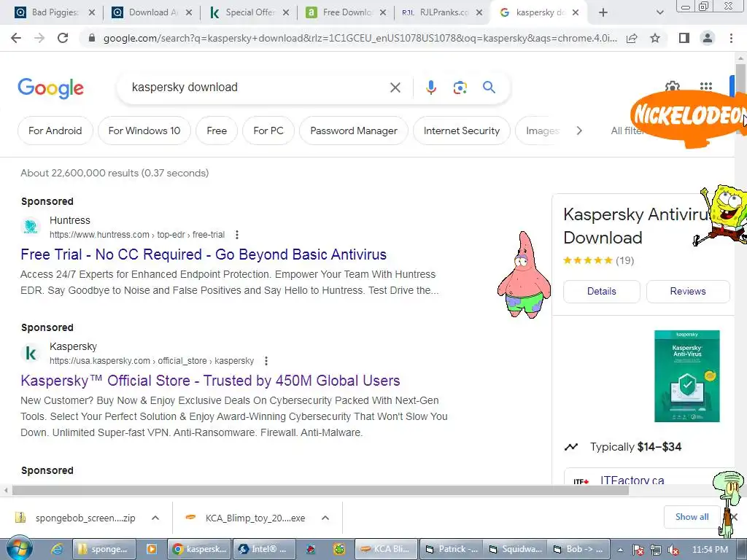Click the network tray icon
This screenshot has width=747, height=560.
(656, 550)
